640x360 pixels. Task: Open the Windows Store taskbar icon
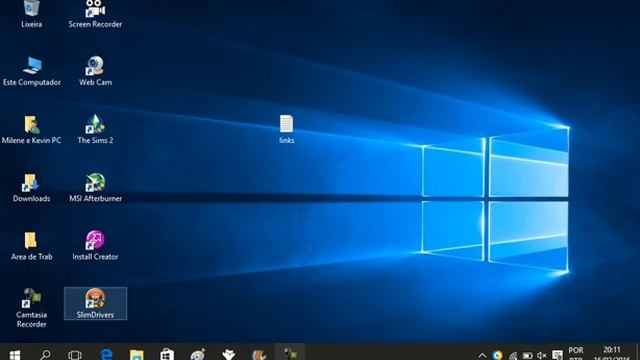pyautogui.click(x=167, y=354)
